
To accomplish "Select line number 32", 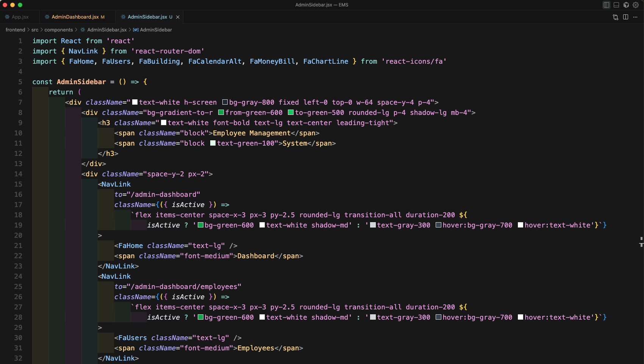I will [x=18, y=358].
